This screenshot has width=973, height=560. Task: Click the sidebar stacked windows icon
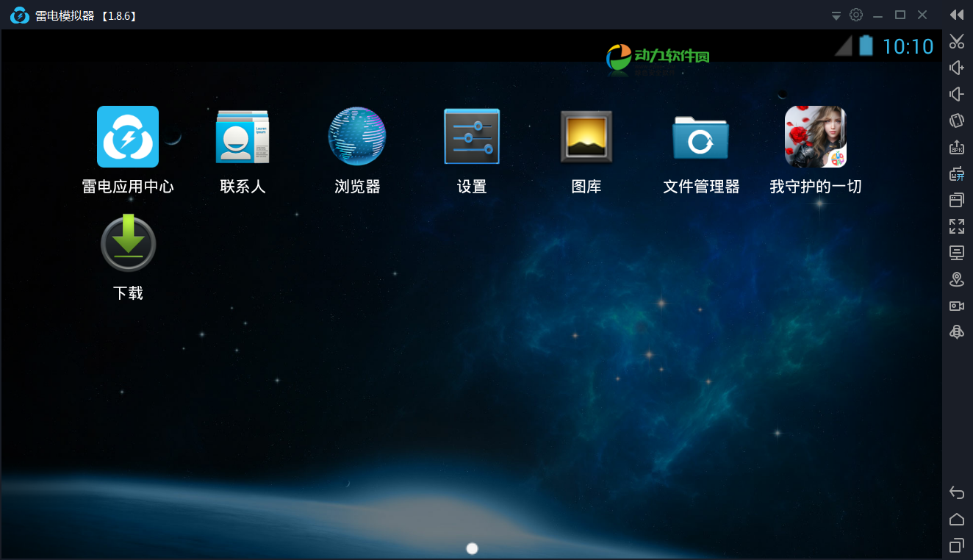point(956,200)
